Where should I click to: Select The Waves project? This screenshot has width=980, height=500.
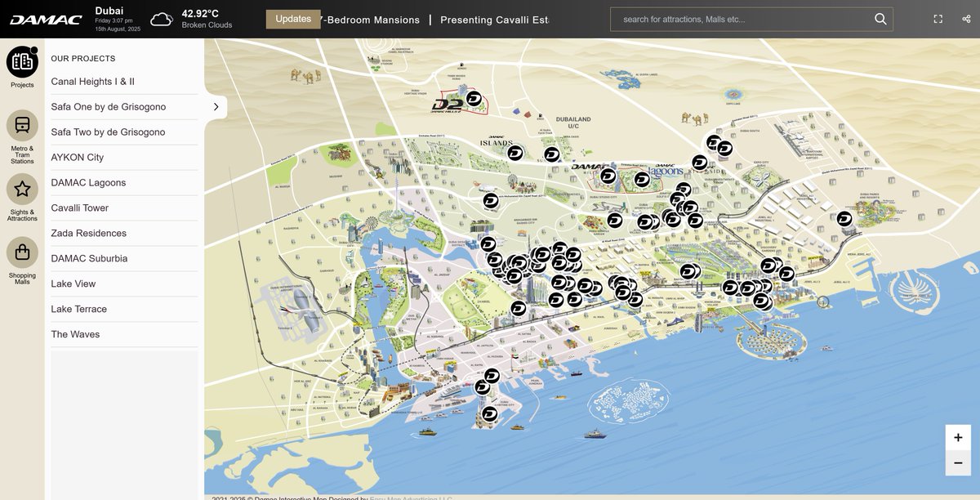(125, 335)
